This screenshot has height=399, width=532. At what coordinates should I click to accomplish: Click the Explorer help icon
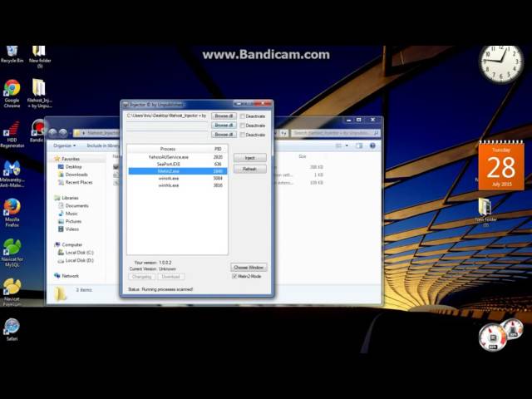pos(372,145)
